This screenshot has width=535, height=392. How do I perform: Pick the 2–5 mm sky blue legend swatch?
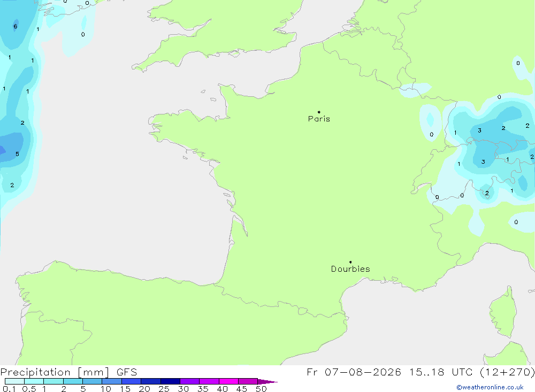73,381
